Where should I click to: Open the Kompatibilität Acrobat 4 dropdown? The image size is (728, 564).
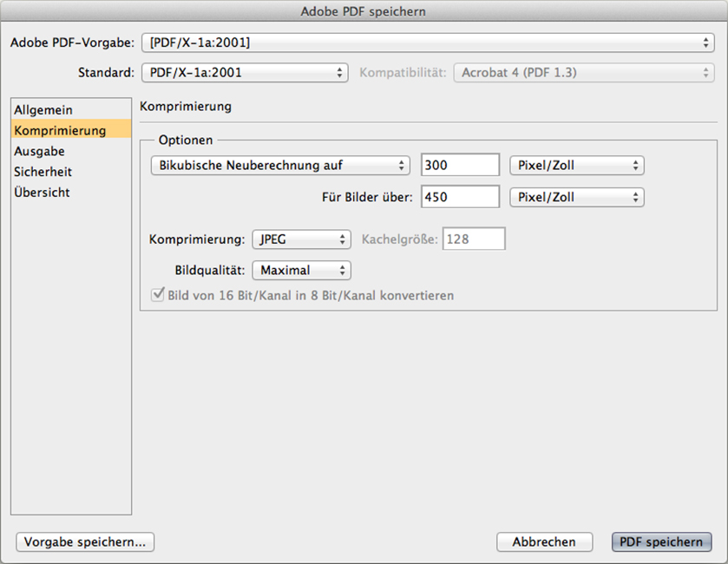[x=584, y=72]
